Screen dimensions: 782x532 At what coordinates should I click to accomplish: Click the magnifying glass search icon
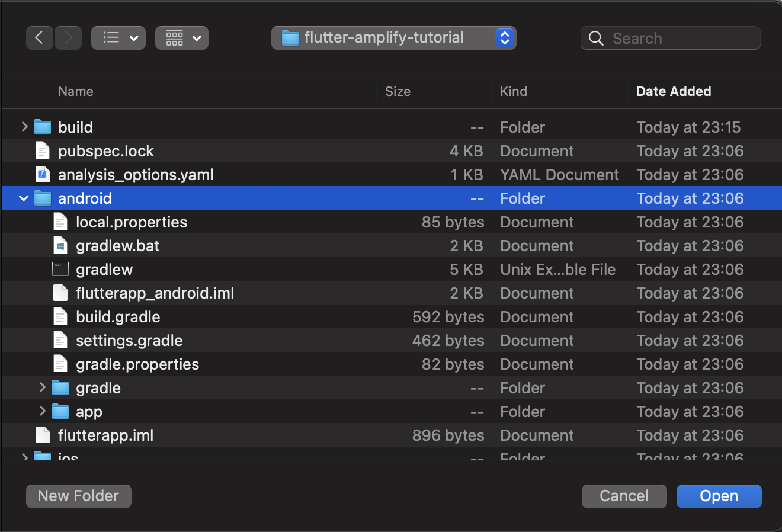(x=597, y=39)
